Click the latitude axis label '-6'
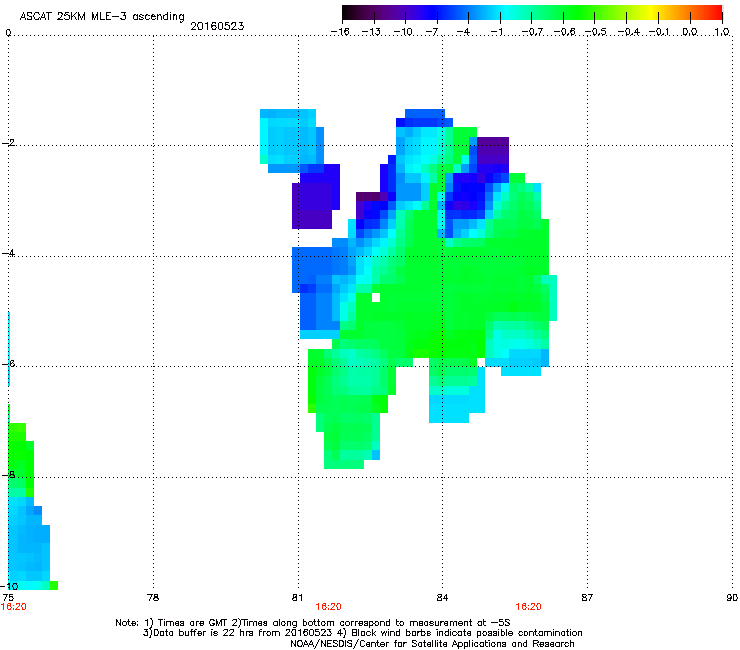This screenshot has width=740, height=650. (8, 363)
